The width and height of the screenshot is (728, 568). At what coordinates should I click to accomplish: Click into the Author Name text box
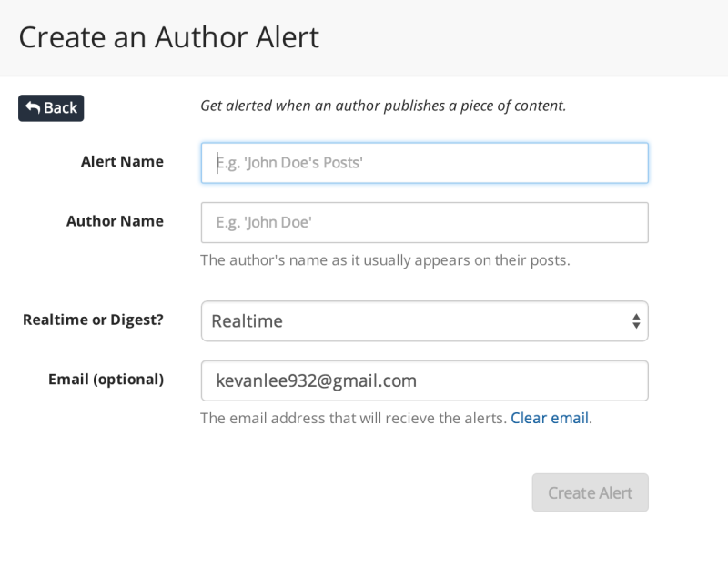click(424, 222)
